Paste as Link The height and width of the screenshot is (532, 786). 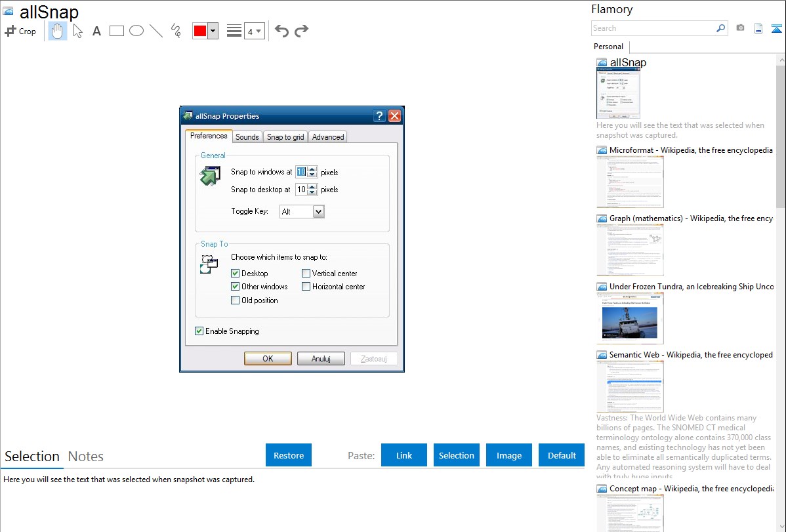[x=404, y=455]
